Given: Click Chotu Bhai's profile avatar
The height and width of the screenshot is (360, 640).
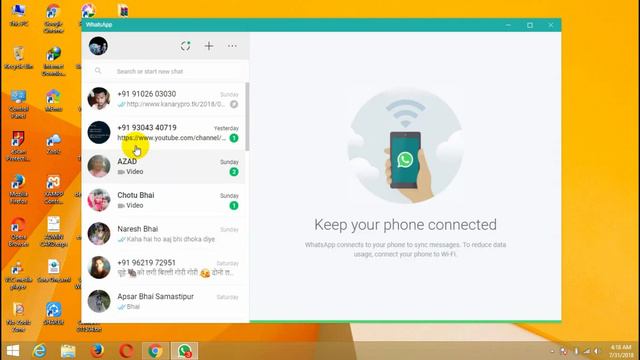Looking at the screenshot, I should click(99, 200).
